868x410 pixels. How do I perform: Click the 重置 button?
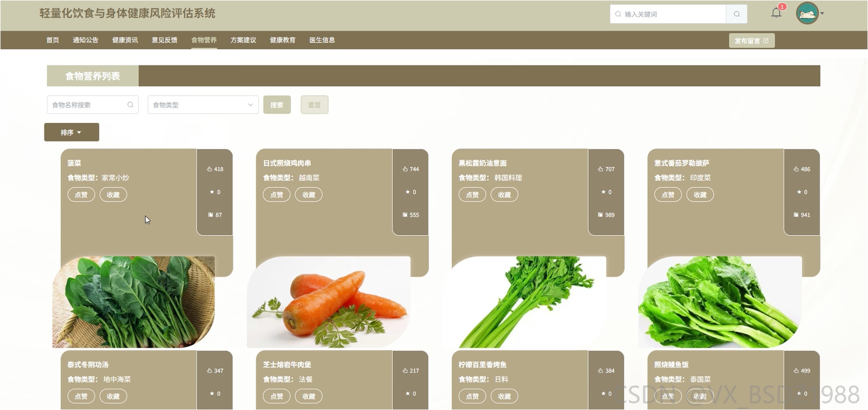[314, 105]
